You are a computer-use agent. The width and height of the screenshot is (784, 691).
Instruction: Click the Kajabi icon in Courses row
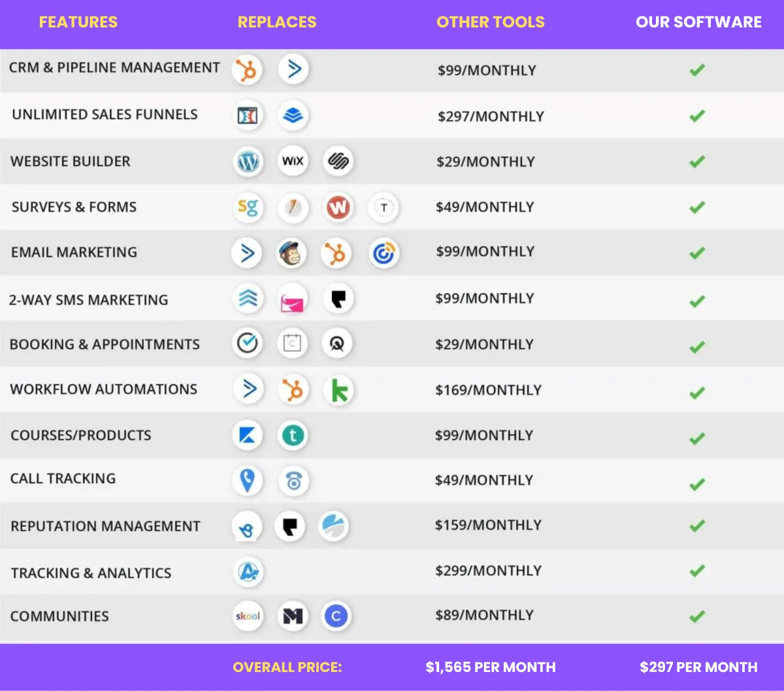pyautogui.click(x=248, y=436)
